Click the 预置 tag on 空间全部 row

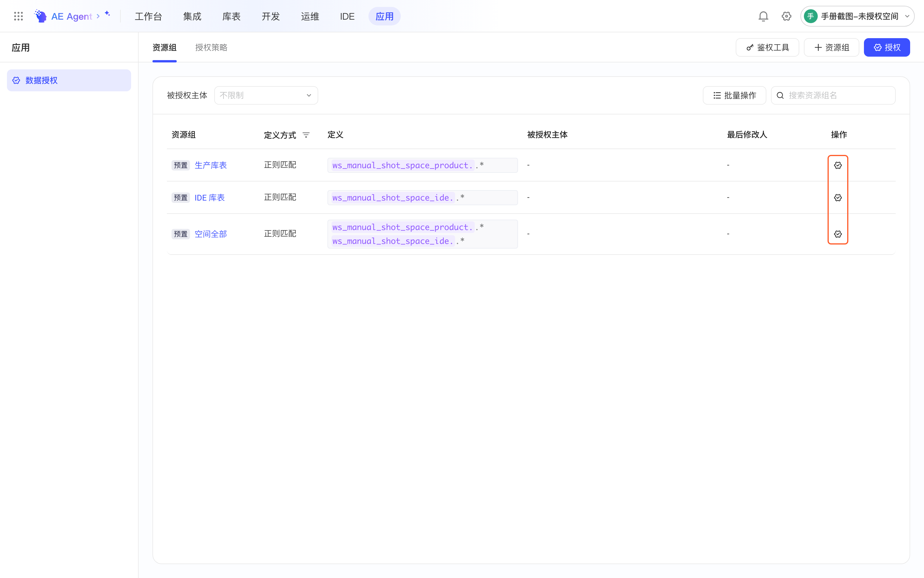[x=180, y=234]
